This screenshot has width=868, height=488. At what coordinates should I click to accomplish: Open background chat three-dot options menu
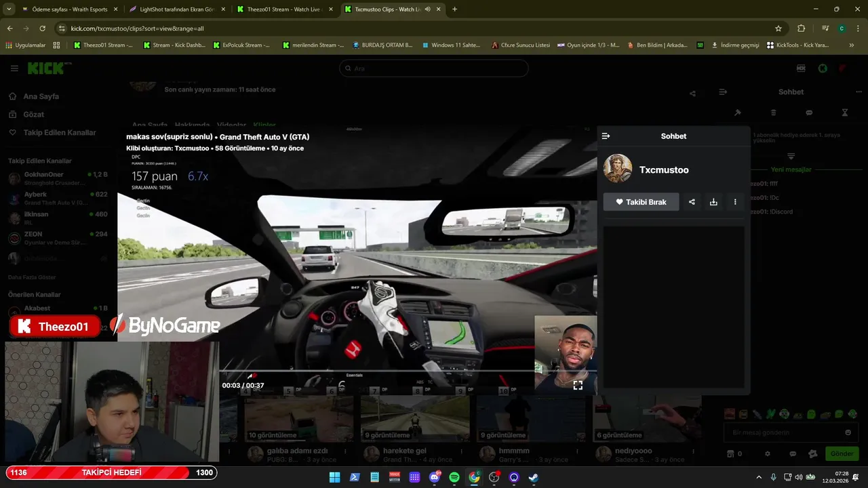click(859, 92)
